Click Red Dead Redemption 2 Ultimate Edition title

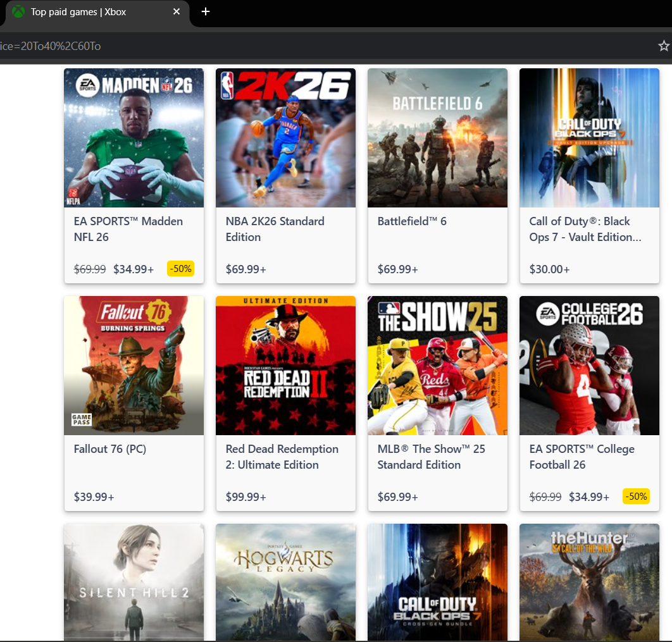click(x=282, y=457)
